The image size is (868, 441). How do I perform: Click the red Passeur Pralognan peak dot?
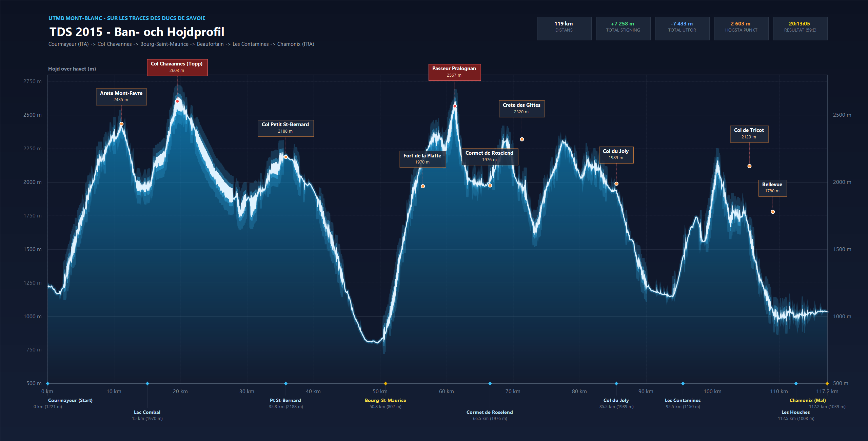(455, 106)
